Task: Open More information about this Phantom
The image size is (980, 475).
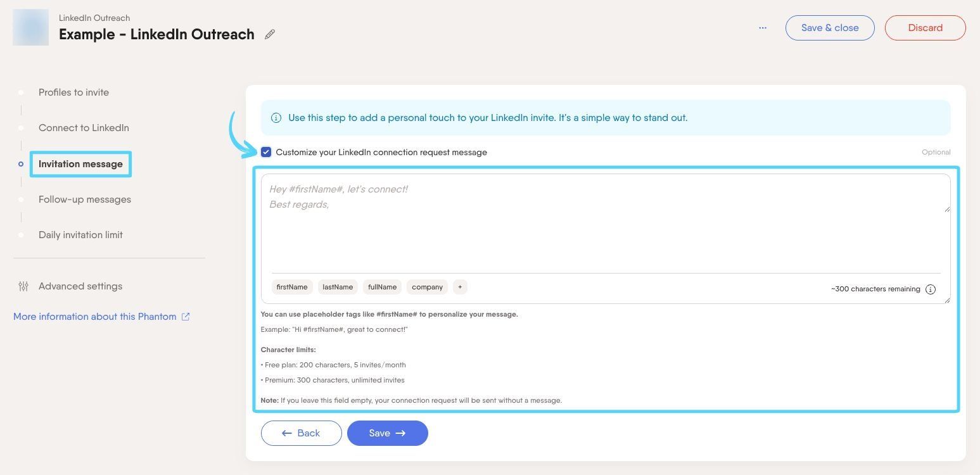Action: [95, 317]
